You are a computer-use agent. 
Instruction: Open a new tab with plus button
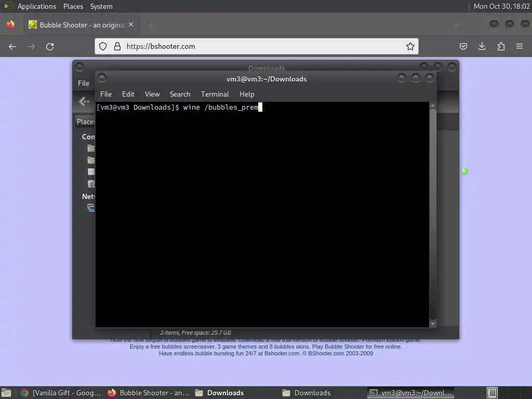151,25
